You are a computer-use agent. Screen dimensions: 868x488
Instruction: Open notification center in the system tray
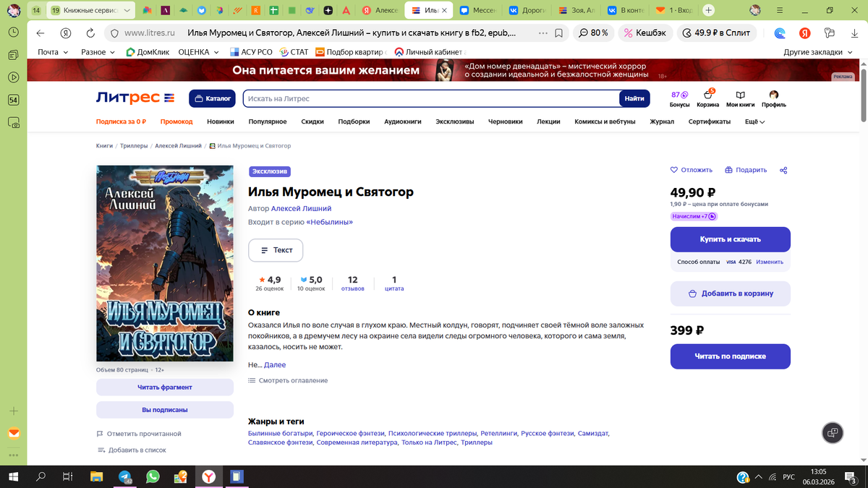[851, 477]
